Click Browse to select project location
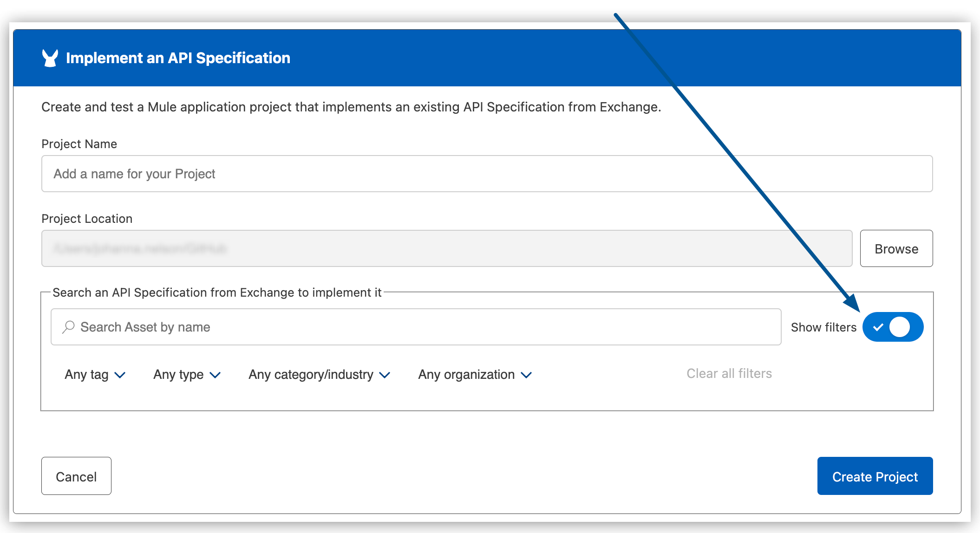Image resolution: width=980 pixels, height=533 pixels. click(x=897, y=248)
